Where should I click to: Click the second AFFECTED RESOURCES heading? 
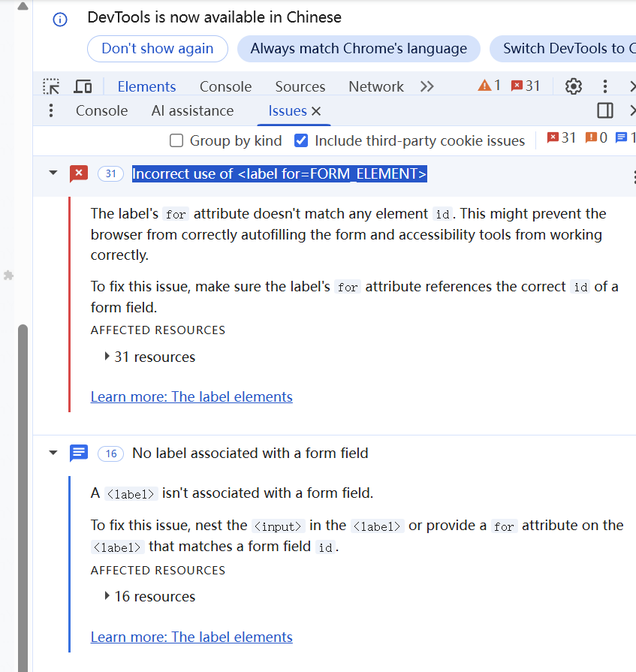(x=158, y=570)
